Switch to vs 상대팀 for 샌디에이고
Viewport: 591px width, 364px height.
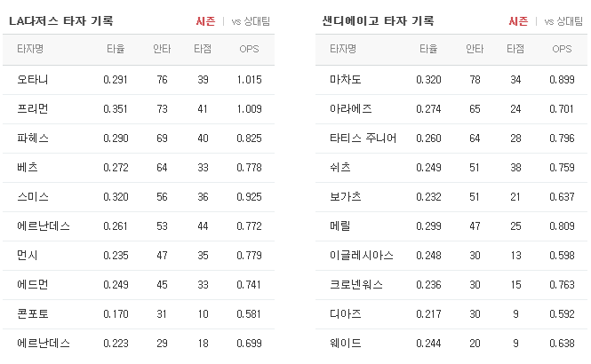click(x=563, y=21)
